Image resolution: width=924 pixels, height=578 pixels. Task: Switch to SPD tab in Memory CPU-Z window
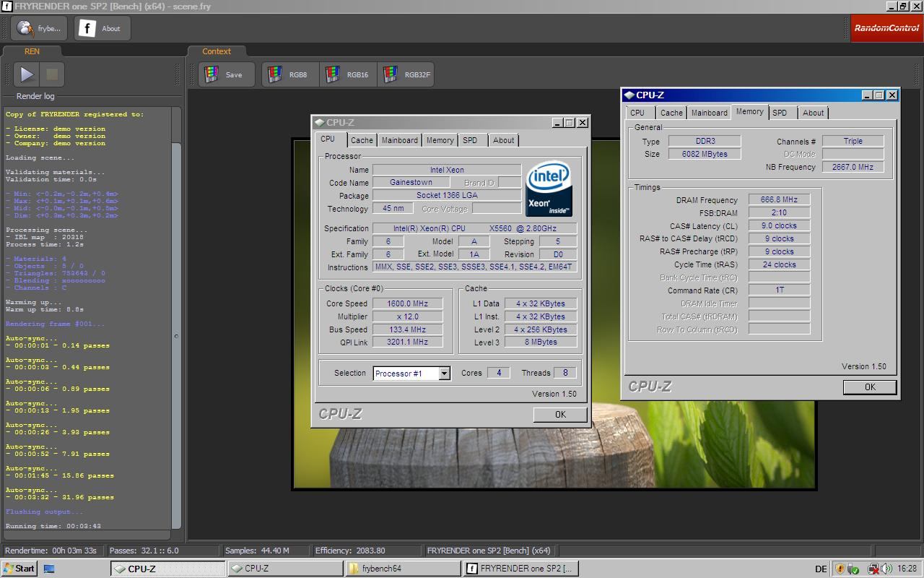click(x=780, y=113)
